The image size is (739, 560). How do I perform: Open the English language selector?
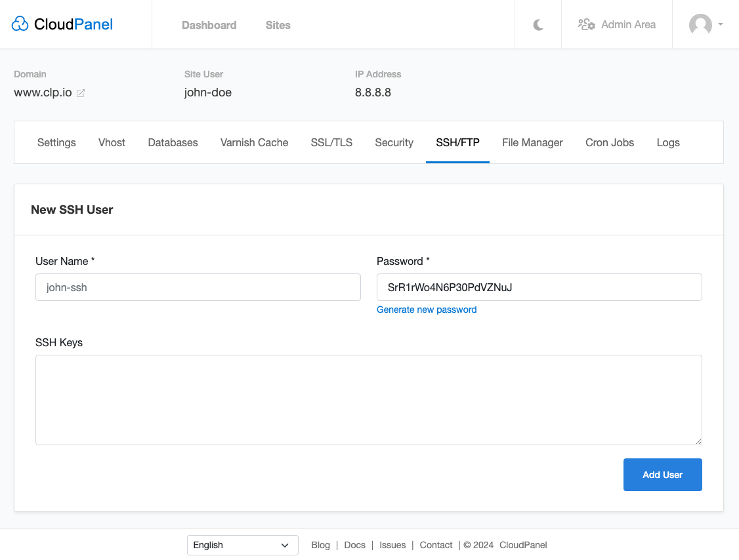click(242, 545)
